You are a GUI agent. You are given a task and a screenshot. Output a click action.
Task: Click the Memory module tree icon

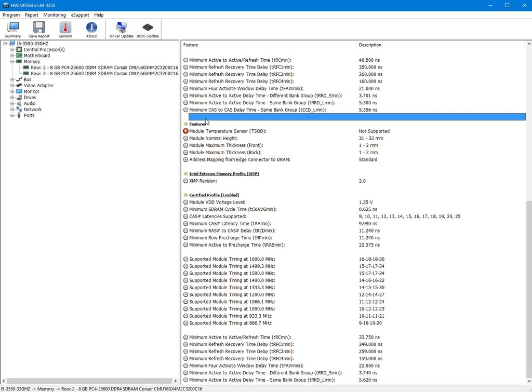(19, 61)
